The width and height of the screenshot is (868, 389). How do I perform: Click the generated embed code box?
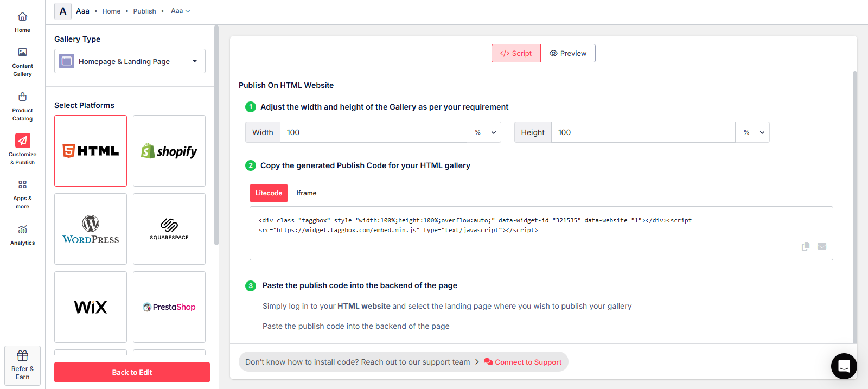pos(541,233)
